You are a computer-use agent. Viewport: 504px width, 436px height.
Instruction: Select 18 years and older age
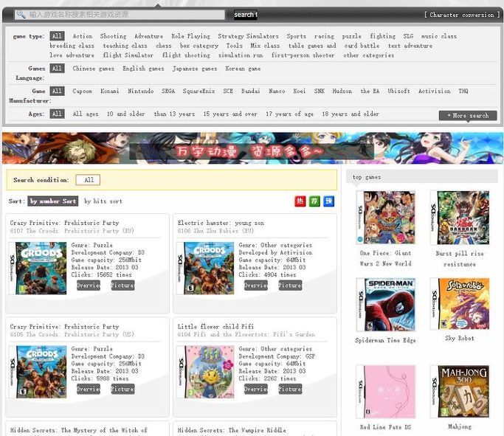tap(351, 114)
